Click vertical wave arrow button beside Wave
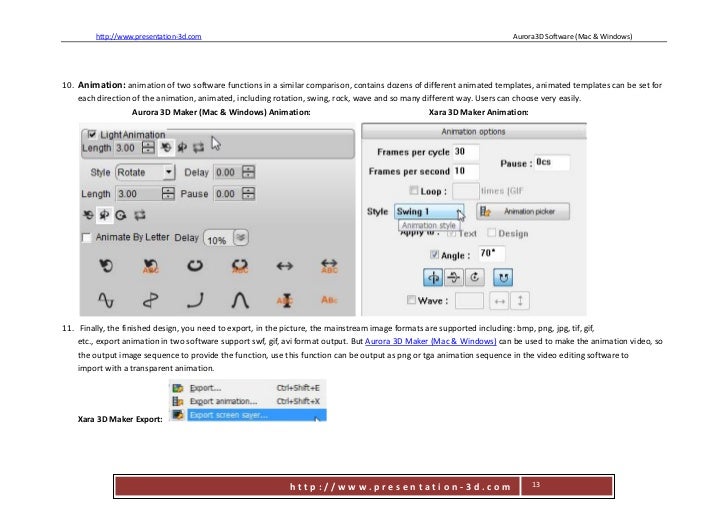The height and width of the screenshot is (515, 728). (520, 301)
